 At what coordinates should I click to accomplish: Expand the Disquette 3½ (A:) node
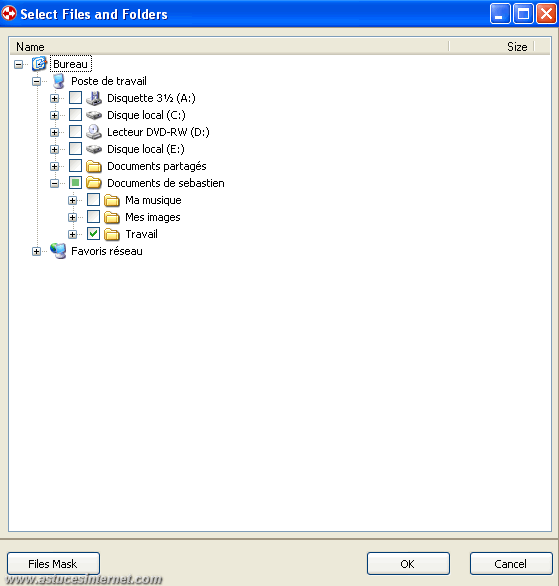(55, 98)
